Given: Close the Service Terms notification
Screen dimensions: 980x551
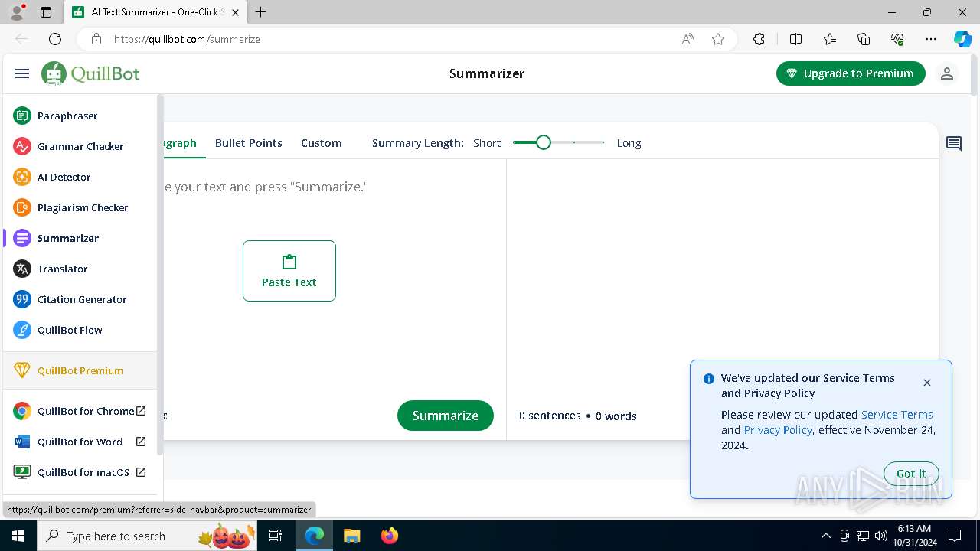Looking at the screenshot, I should [927, 383].
